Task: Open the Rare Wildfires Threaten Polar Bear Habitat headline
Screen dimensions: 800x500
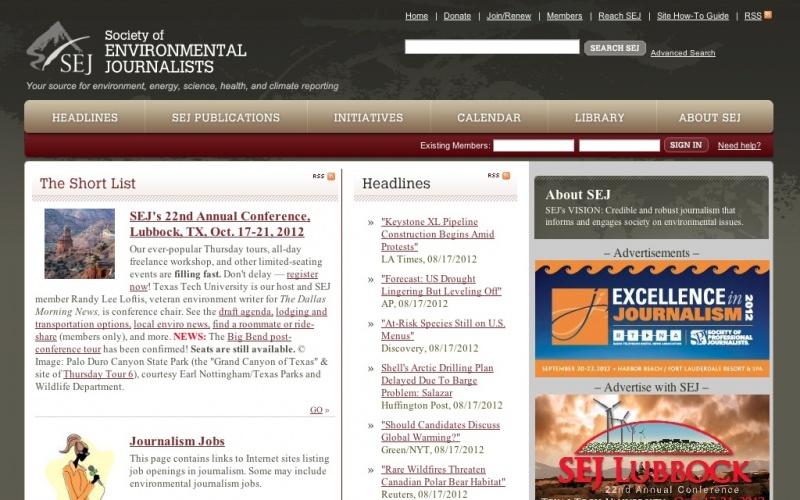Action: pos(443,476)
